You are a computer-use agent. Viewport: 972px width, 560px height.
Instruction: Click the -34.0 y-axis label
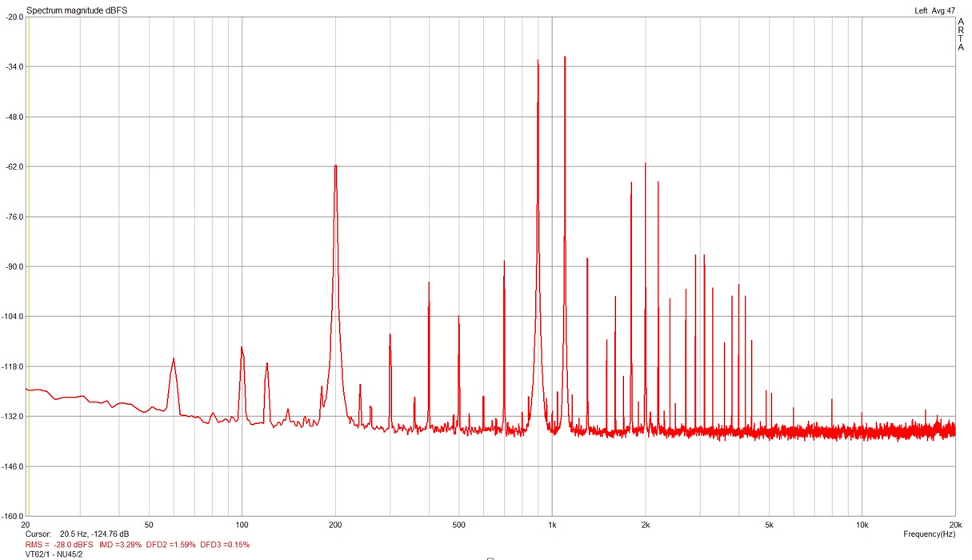pos(13,66)
